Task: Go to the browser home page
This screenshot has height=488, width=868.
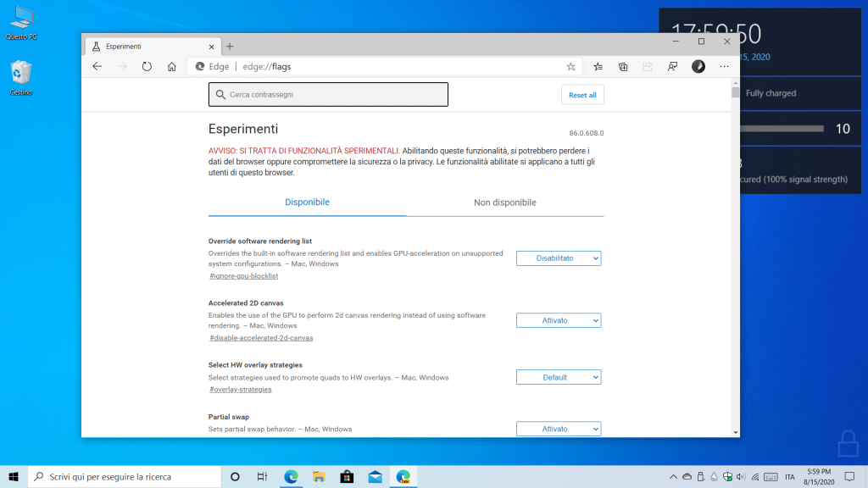Action: pyautogui.click(x=172, y=66)
